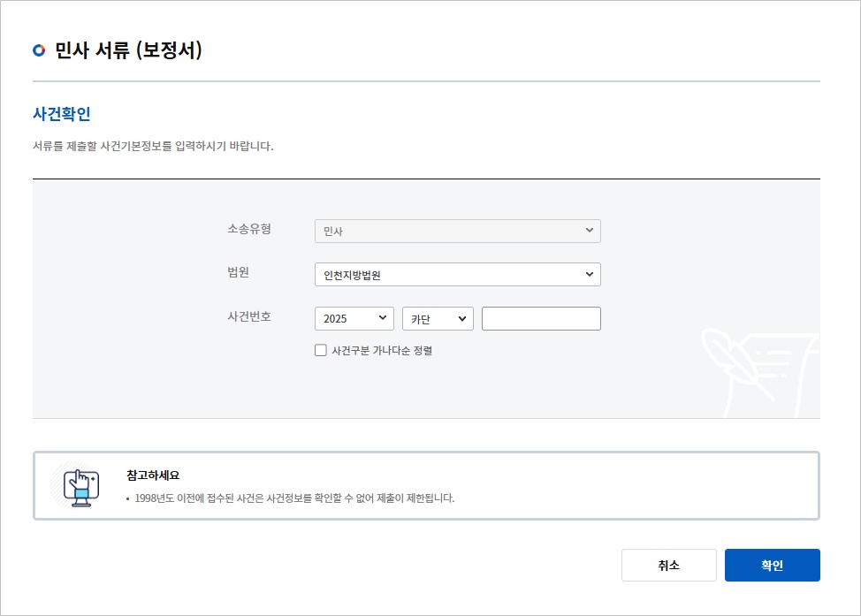Click the 소송유형 field label
The width and height of the screenshot is (861, 616).
[x=249, y=229]
